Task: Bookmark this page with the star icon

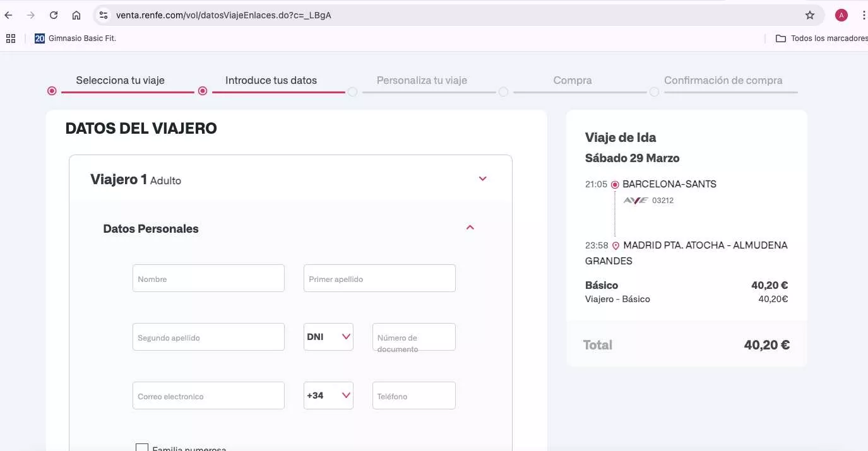Action: [810, 15]
